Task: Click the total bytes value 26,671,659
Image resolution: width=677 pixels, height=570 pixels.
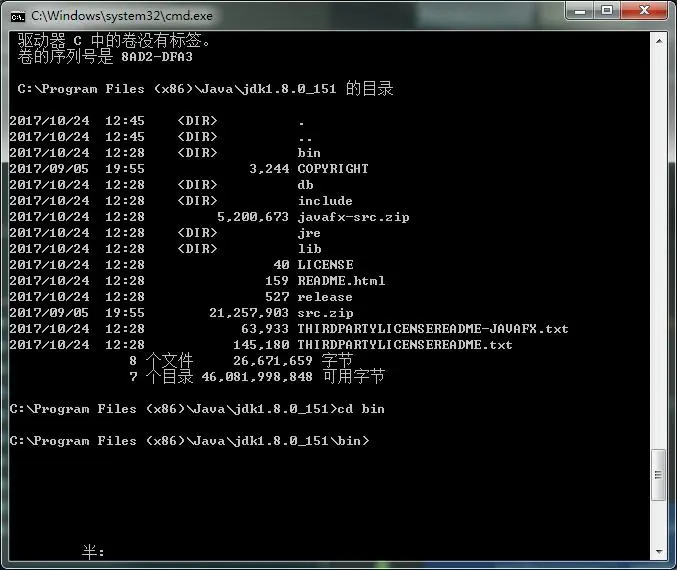Action: pos(273,361)
